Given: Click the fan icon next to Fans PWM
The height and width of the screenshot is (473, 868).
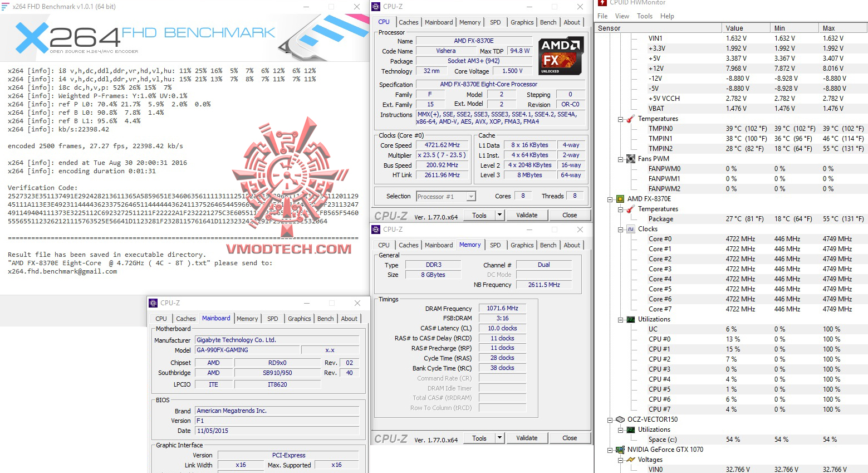Looking at the screenshot, I should (630, 158).
